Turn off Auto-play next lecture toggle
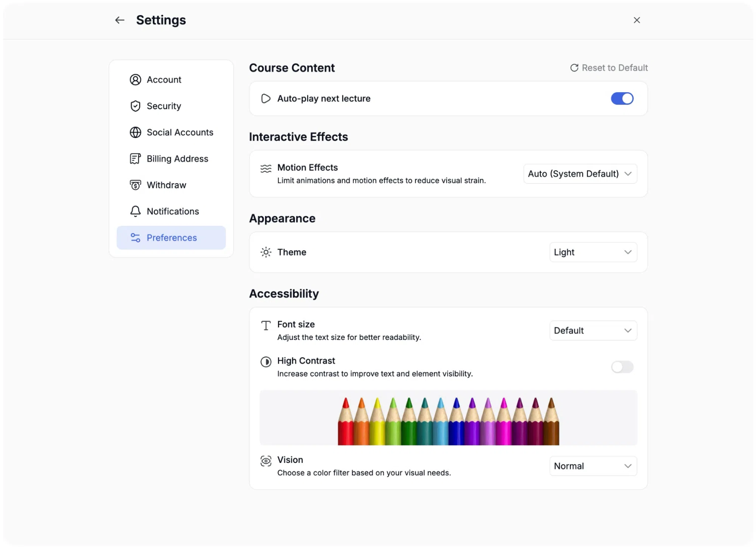The image size is (756, 549). pos(622,99)
